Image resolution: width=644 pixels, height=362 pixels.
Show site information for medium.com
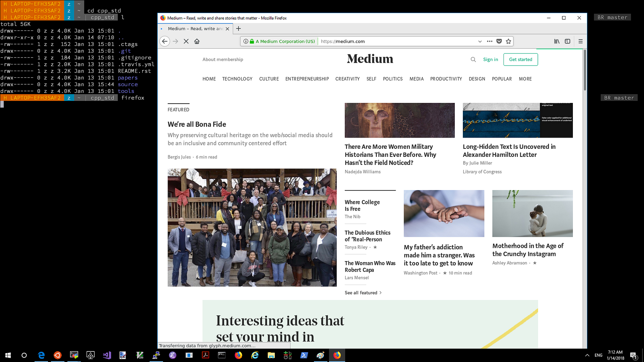(x=246, y=41)
